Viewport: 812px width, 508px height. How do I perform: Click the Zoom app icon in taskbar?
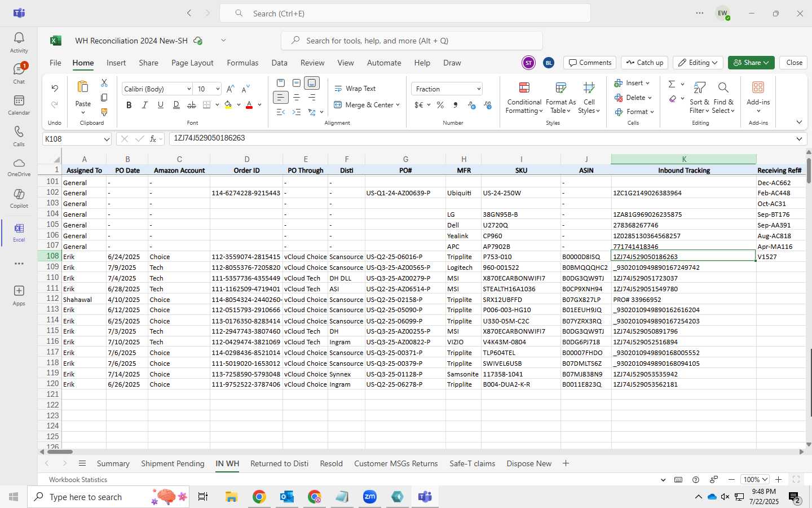point(370,497)
